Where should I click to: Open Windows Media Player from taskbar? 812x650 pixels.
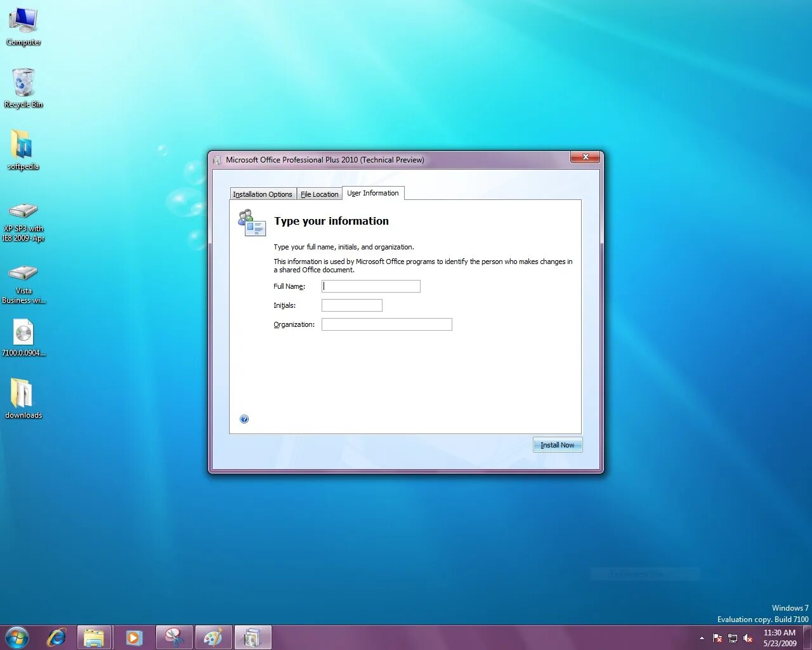click(x=134, y=637)
